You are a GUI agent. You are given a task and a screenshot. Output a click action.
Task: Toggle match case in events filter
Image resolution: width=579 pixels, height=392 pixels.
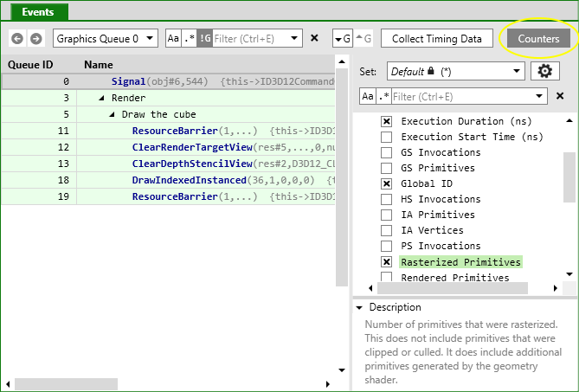pos(173,39)
